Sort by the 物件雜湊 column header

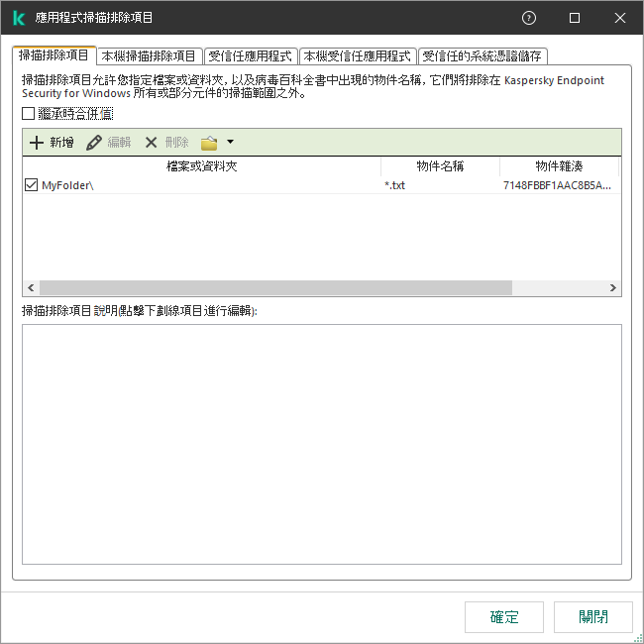coord(559,166)
